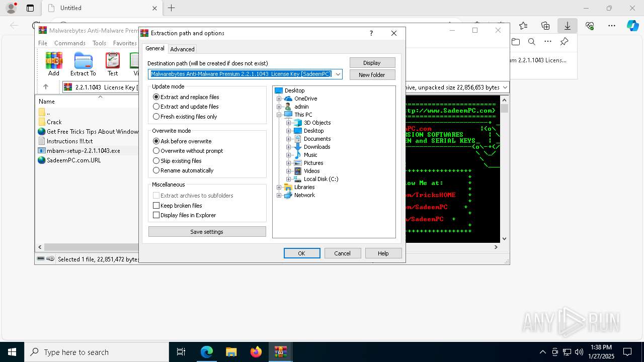Select Get Free Tricks Tips shortcut file
Image resolution: width=644 pixels, height=362 pixels.
click(x=88, y=131)
